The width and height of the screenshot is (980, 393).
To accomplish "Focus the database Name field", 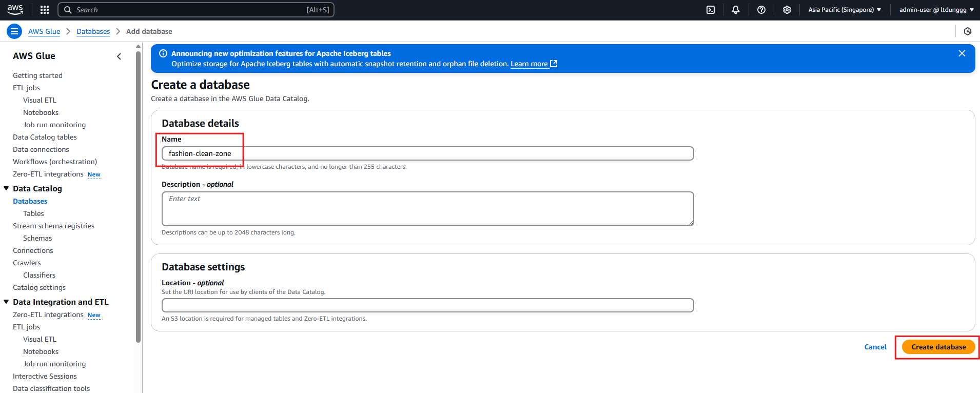I will click(x=427, y=153).
